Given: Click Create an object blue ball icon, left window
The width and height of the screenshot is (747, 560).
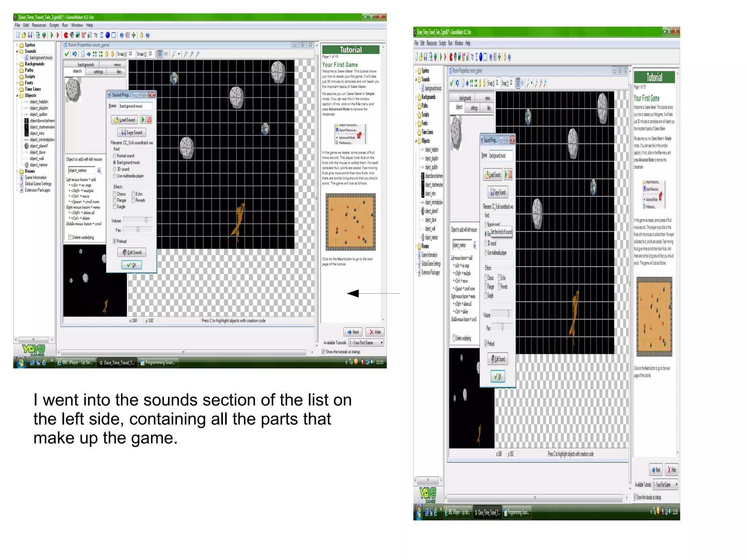Looking at the screenshot, I should (108, 35).
